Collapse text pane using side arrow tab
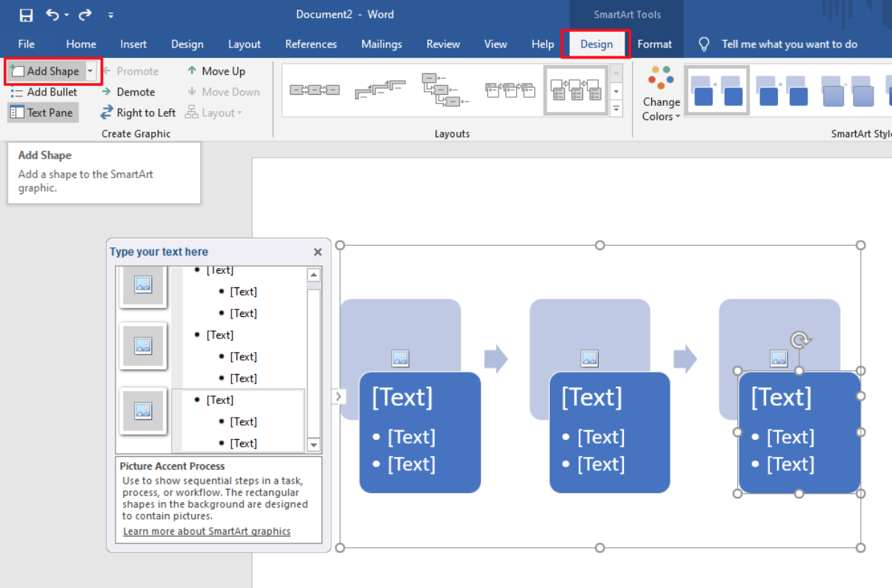The width and height of the screenshot is (892, 588). 339,396
